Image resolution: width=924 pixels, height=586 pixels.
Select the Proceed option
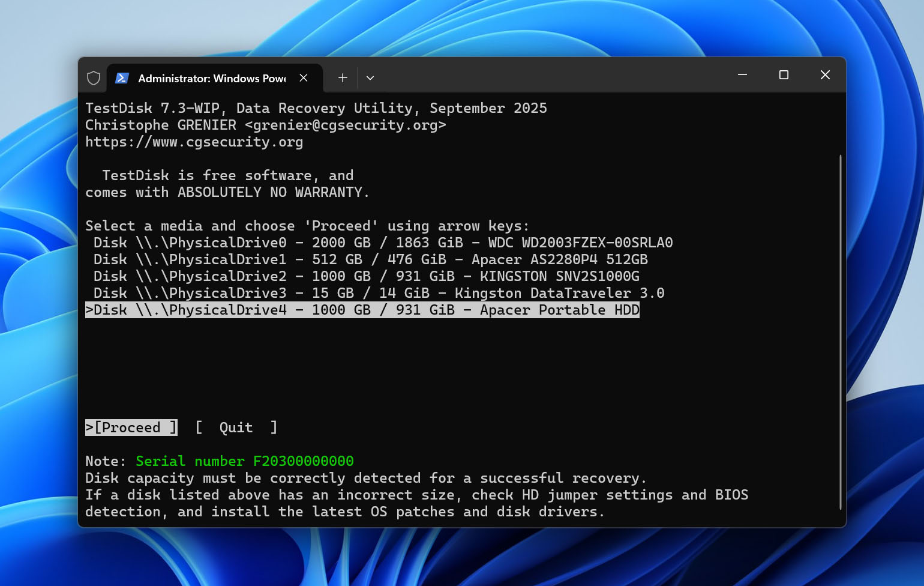pyautogui.click(x=131, y=427)
